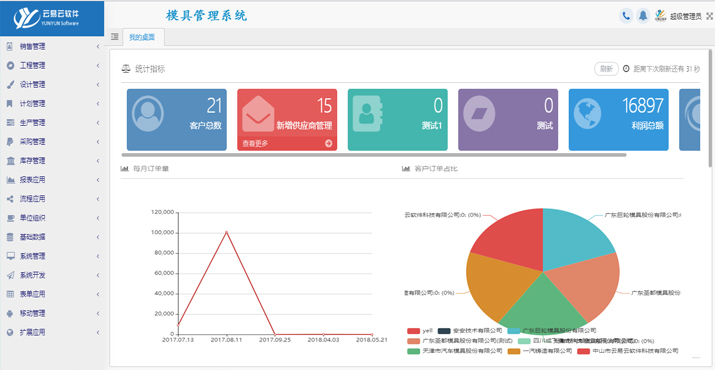Click the user avatar icon in header
This screenshot has width=715, height=370.
tap(660, 16)
